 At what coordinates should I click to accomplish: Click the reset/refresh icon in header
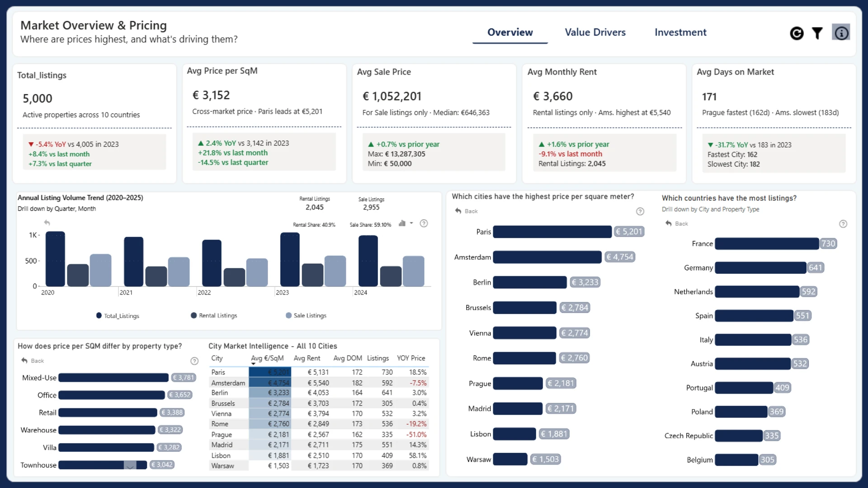pos(797,33)
